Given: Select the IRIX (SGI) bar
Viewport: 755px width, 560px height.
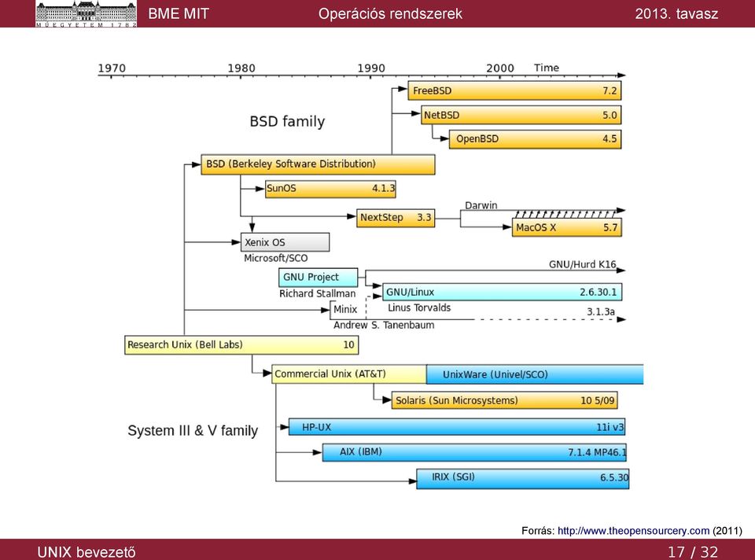Looking at the screenshot, I should point(522,479).
